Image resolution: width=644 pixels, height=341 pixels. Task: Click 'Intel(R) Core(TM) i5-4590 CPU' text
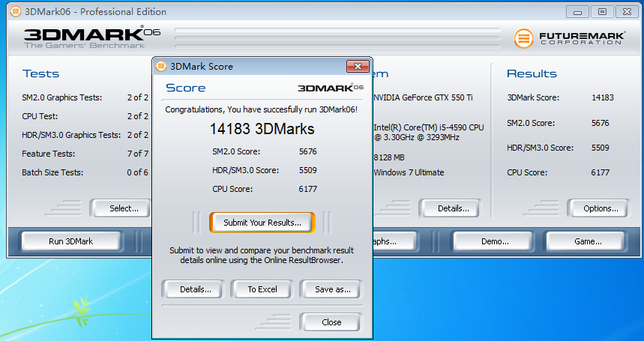[x=429, y=127]
